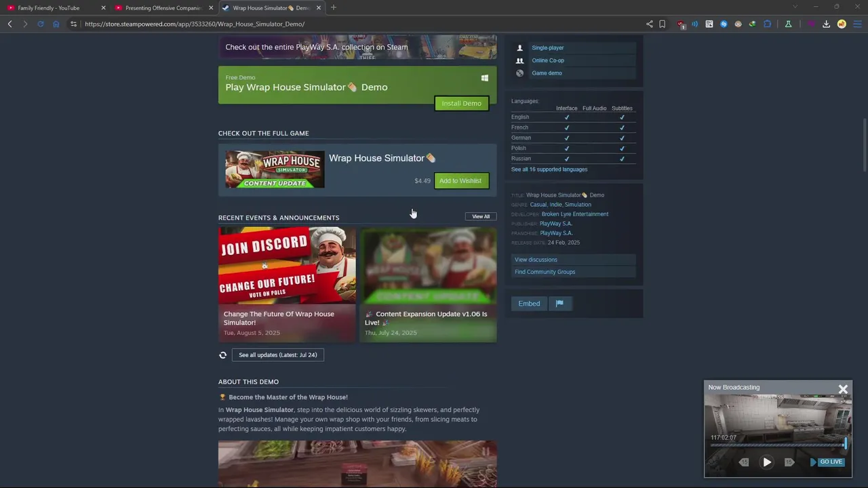The width and height of the screenshot is (868, 488).
Task: Rewind broadcast 15 seconds
Action: pyautogui.click(x=744, y=462)
